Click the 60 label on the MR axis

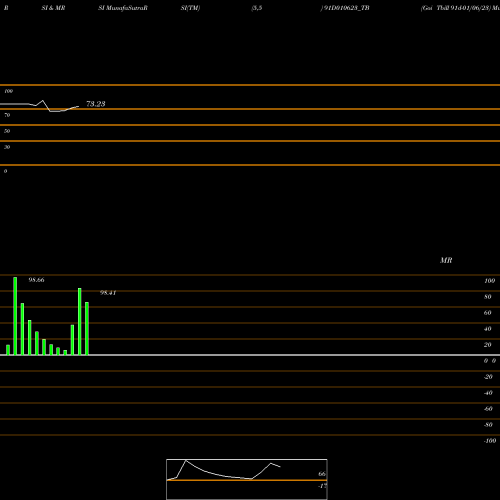pos(487,313)
